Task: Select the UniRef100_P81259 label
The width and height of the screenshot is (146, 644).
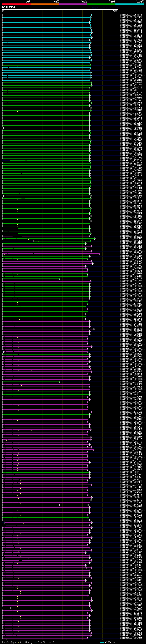Action: point(131,153)
